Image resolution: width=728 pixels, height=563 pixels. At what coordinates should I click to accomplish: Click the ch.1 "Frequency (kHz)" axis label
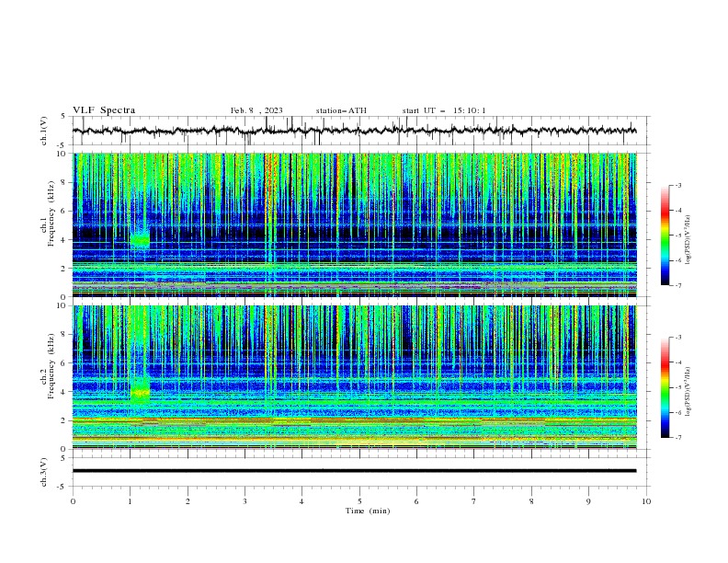coord(51,213)
